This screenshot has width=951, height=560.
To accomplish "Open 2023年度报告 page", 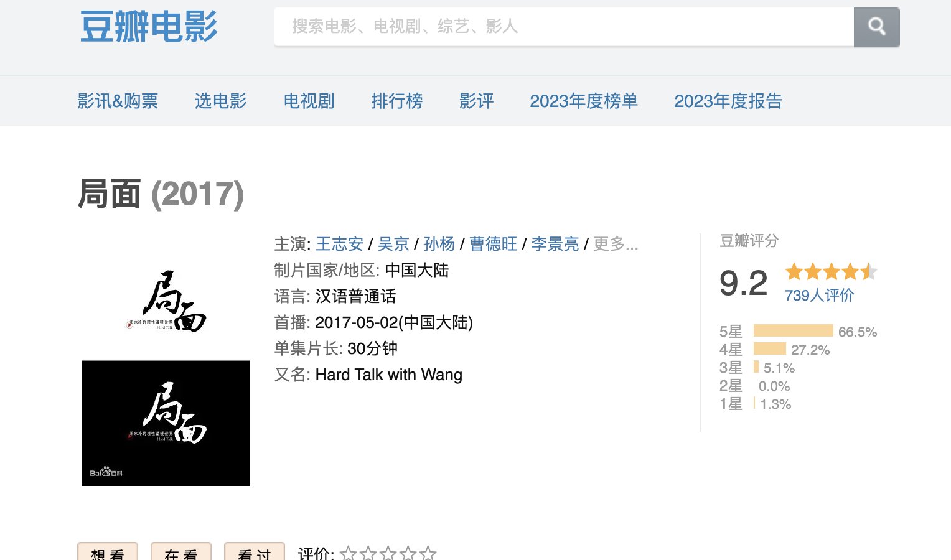I will tap(728, 101).
